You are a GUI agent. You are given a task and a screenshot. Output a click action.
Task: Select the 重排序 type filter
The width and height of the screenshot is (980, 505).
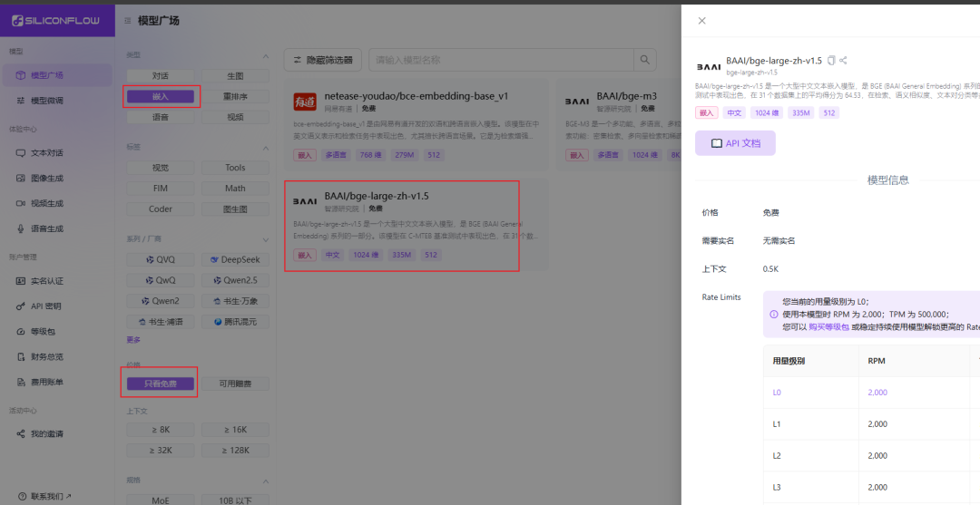click(235, 96)
